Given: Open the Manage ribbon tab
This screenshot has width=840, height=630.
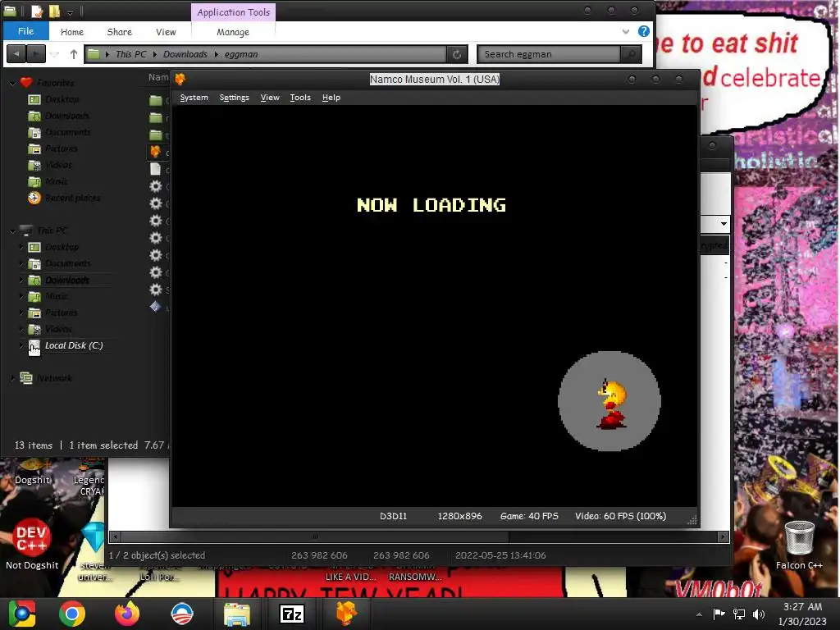Looking at the screenshot, I should click(233, 32).
